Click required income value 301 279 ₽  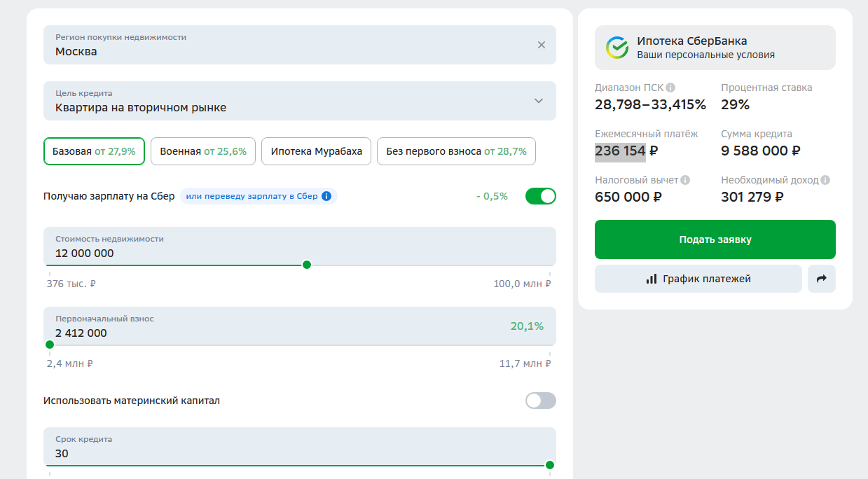pyautogui.click(x=752, y=197)
